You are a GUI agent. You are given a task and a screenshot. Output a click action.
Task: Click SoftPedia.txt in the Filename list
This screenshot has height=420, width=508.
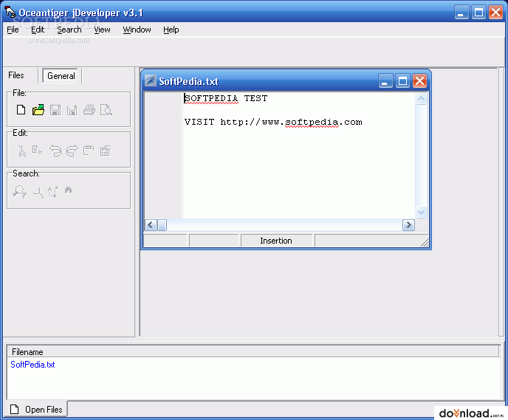(32, 365)
